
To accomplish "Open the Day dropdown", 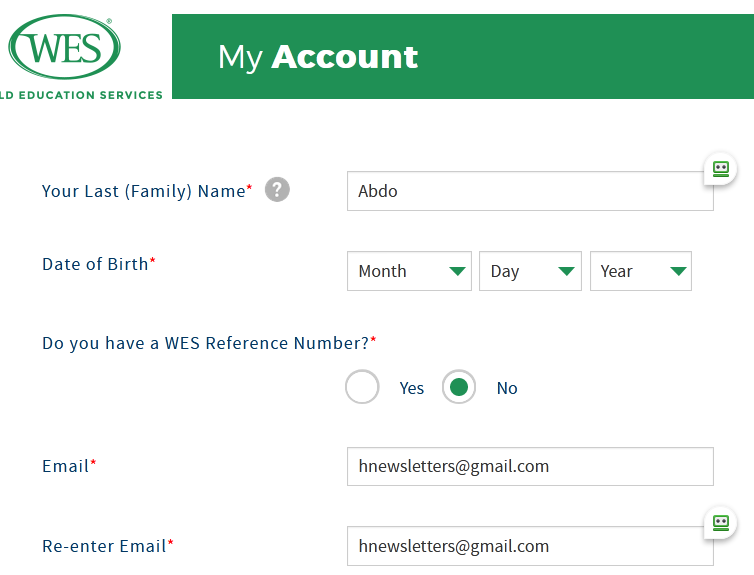I will (530, 271).
